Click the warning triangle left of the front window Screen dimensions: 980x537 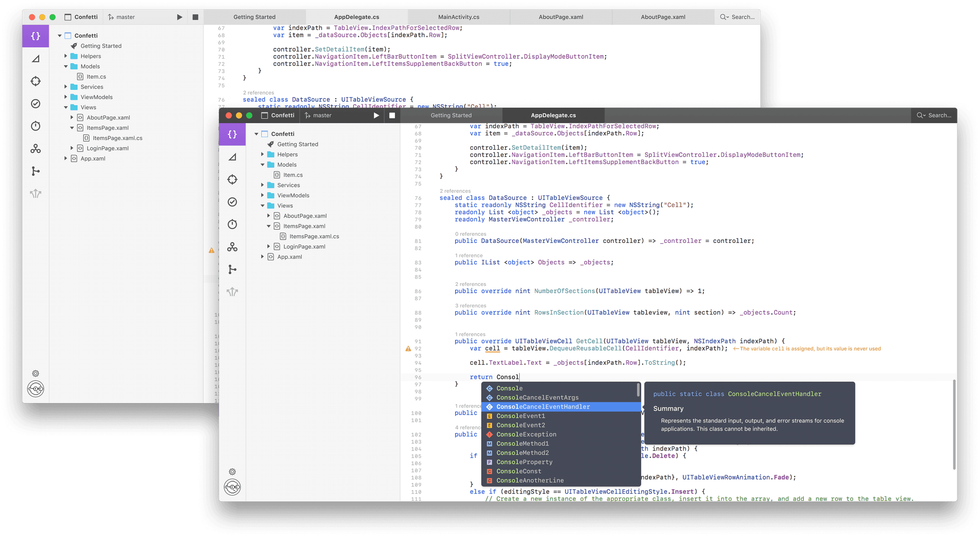coord(212,251)
